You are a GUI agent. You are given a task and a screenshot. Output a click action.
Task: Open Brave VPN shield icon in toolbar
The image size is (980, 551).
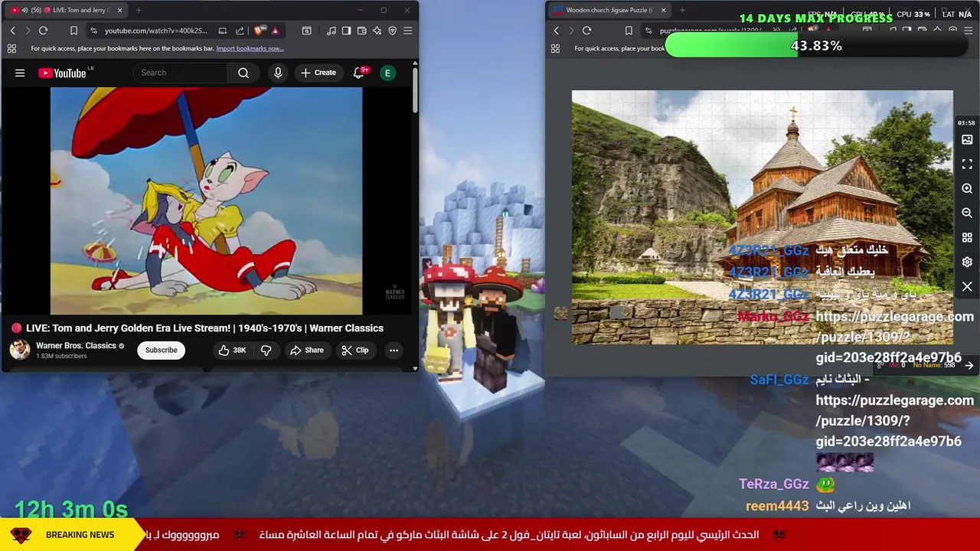coord(392,31)
